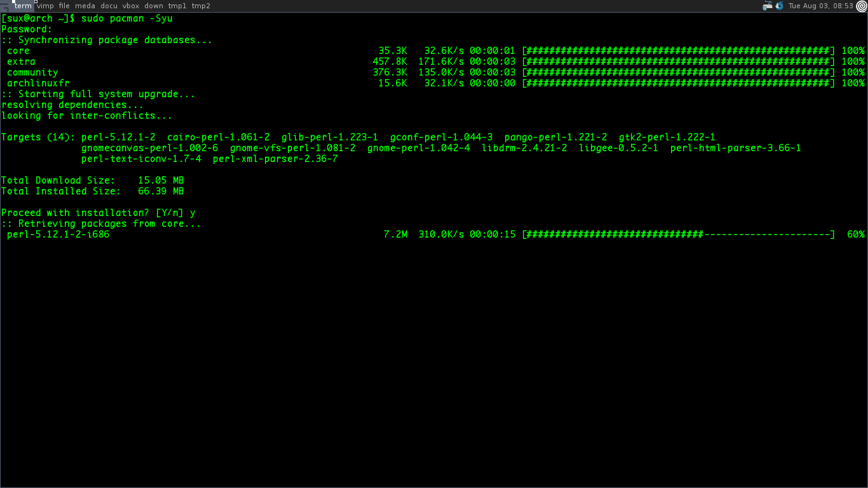The width and height of the screenshot is (868, 488).
Task: Click the 'gnome-perl-1.042-4' target package
Action: tap(419, 148)
